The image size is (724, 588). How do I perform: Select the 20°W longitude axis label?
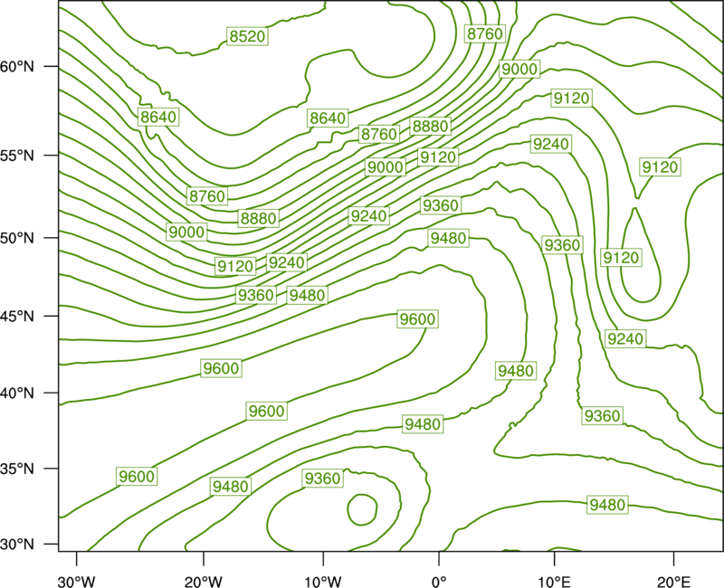tap(204, 582)
